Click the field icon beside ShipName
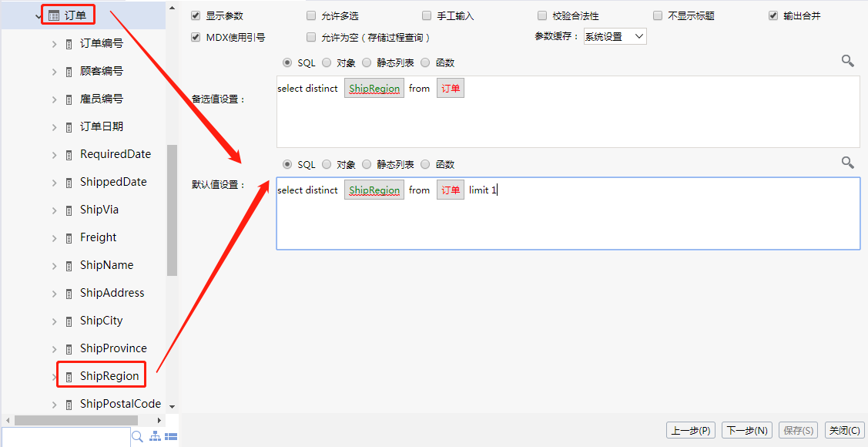This screenshot has width=868, height=447. [69, 265]
